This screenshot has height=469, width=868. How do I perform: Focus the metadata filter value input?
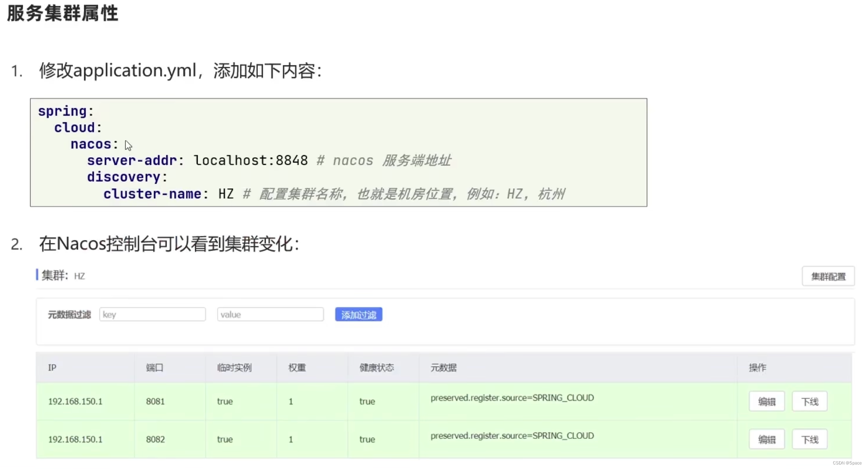click(x=270, y=315)
